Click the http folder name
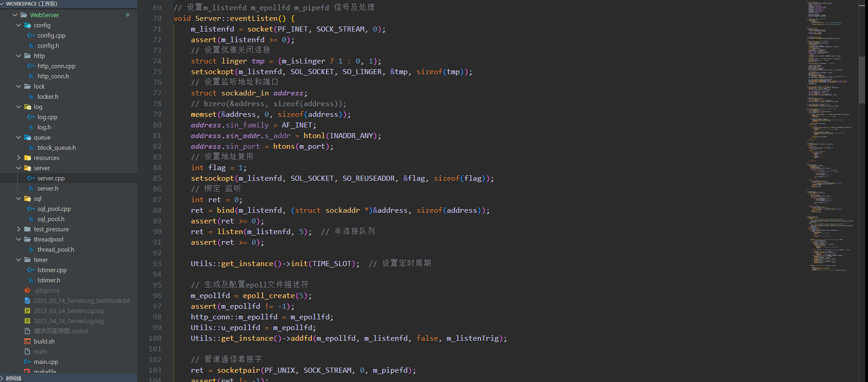The image size is (868, 382). 39,56
